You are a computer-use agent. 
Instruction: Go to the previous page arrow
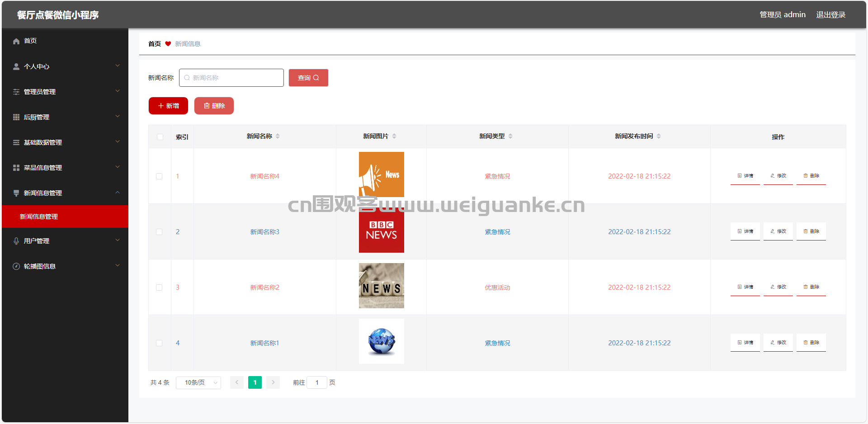[x=237, y=382]
